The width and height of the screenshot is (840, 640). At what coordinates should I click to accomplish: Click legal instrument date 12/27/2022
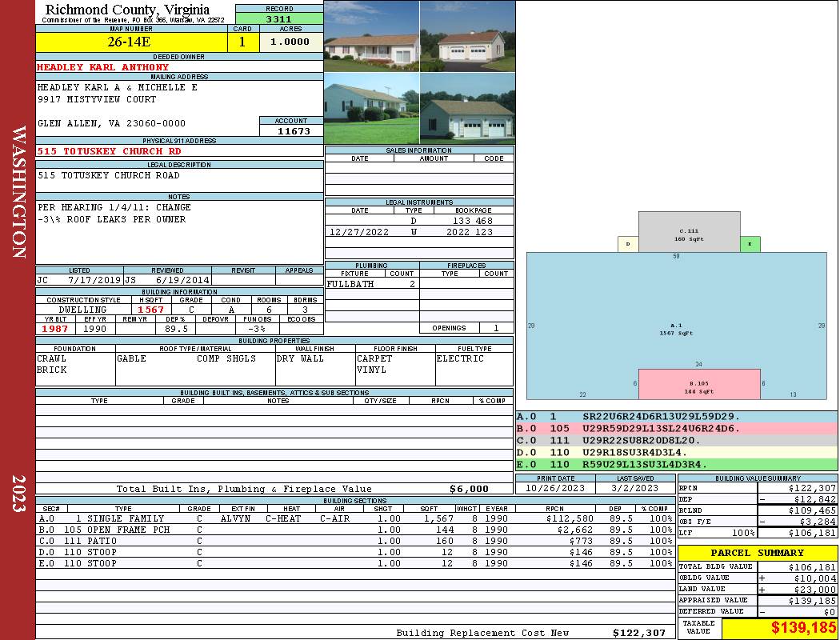359,232
